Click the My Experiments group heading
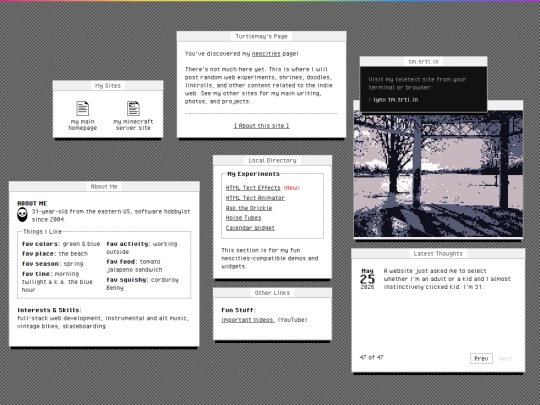The width and height of the screenshot is (540, 405). click(x=253, y=174)
